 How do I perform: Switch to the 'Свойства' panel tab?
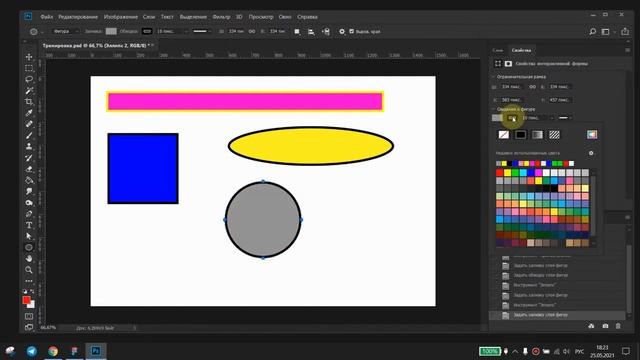(x=521, y=50)
